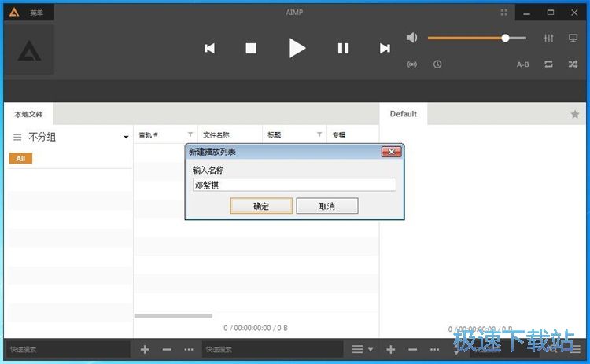590x364 pixels.
Task: Toggle the A-B repeat section
Action: tap(522, 64)
